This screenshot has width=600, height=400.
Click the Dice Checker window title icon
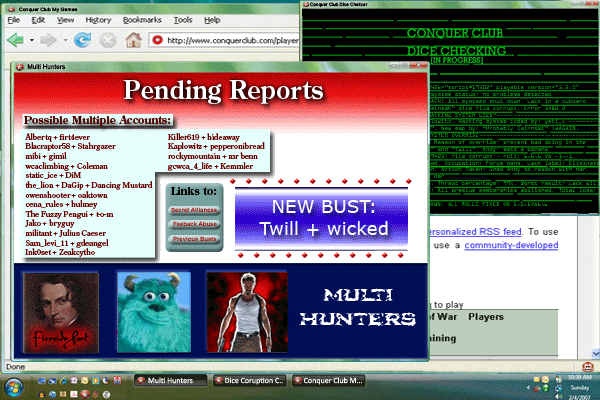[306, 5]
